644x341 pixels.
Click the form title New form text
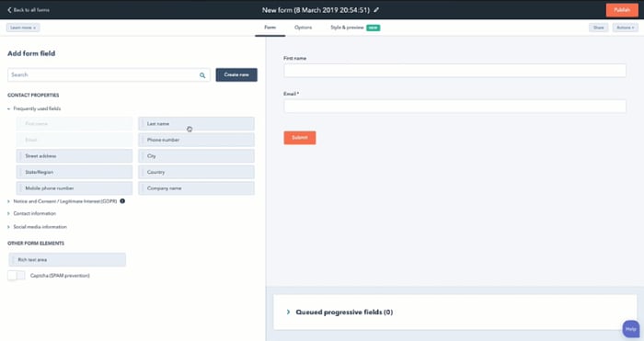tap(316, 10)
